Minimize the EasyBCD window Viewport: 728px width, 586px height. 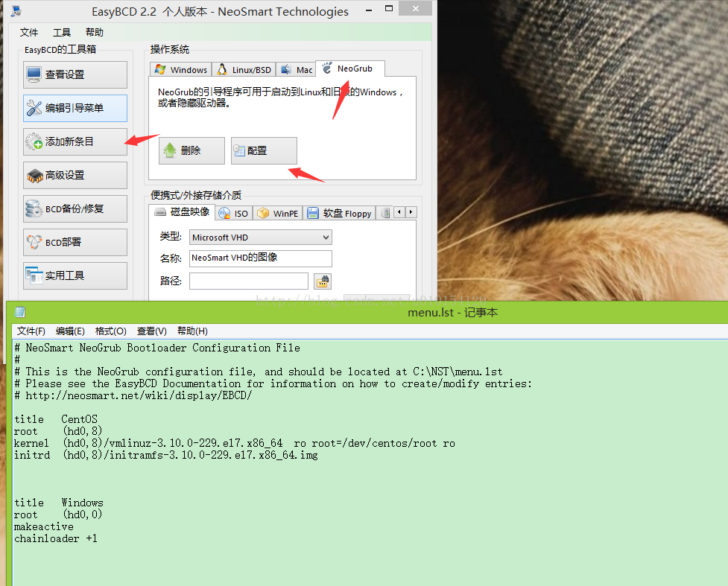[369, 9]
